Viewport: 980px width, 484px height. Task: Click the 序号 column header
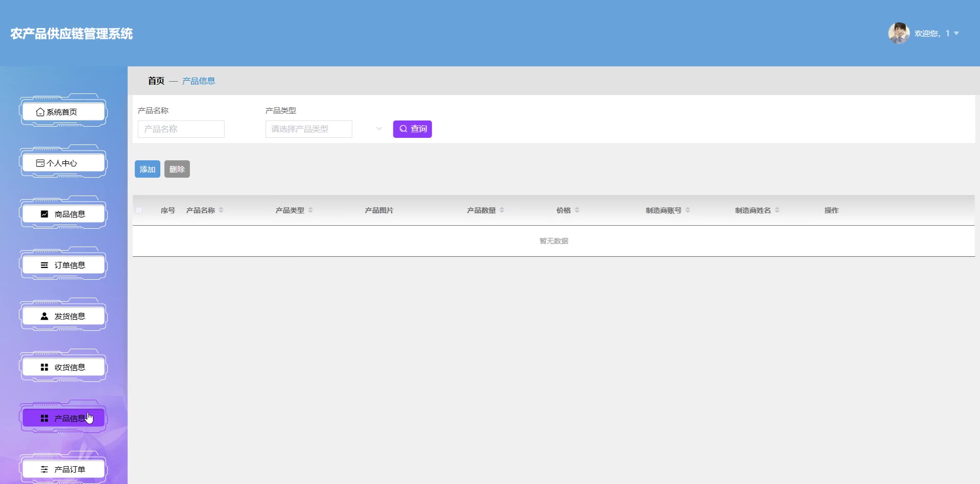[168, 210]
